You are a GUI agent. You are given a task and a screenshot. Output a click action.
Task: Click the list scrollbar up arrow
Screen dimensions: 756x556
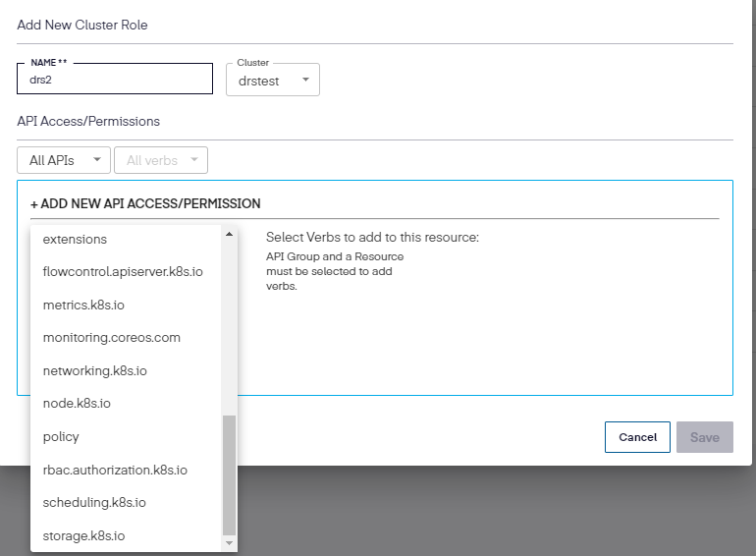[230, 234]
